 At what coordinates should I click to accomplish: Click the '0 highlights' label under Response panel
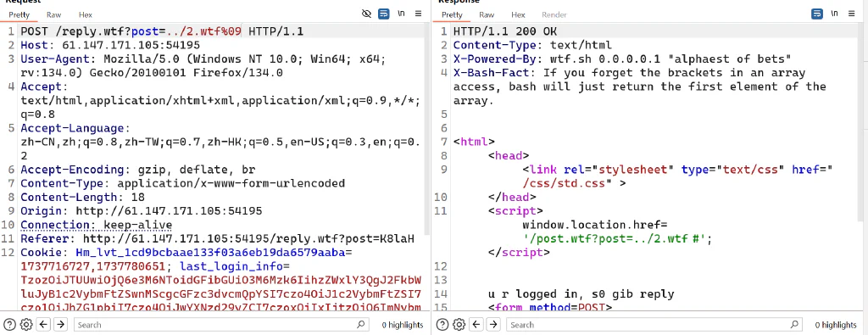coord(835,325)
